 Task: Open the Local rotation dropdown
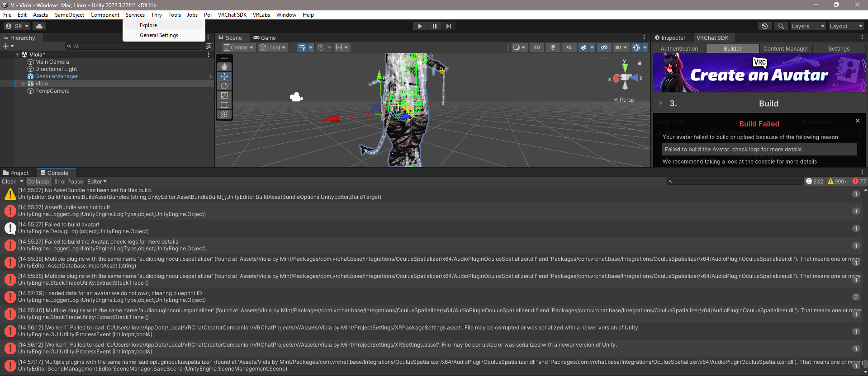click(273, 47)
